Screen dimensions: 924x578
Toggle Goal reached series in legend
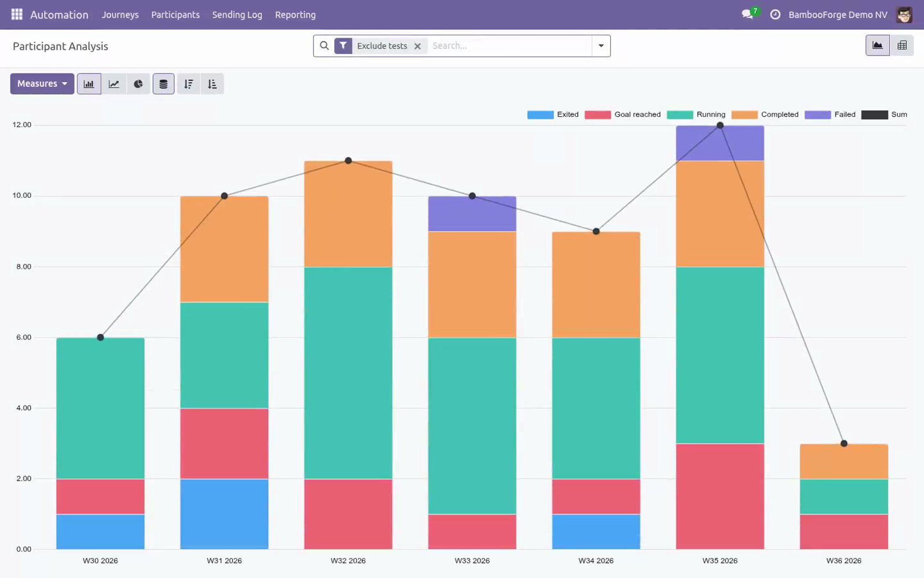[623, 114]
